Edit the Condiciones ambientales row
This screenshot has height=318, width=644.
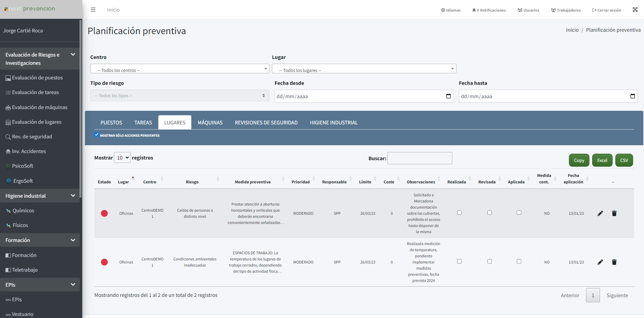[600, 262]
